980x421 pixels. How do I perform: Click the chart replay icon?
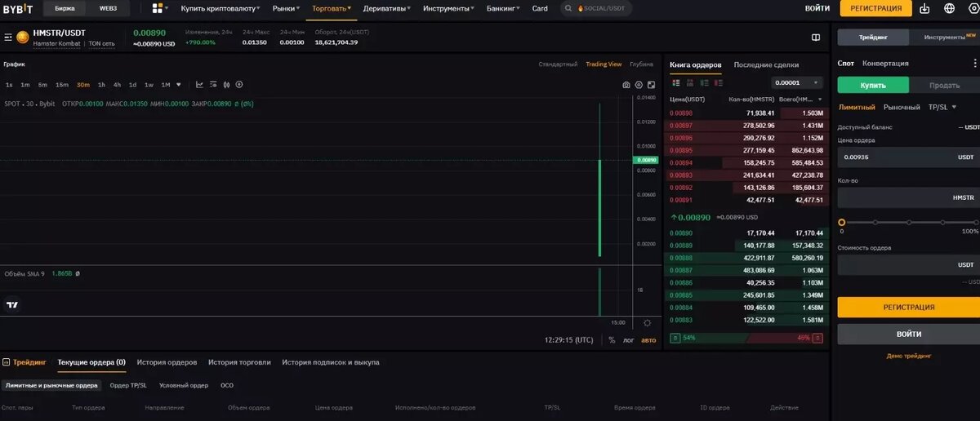(x=239, y=84)
